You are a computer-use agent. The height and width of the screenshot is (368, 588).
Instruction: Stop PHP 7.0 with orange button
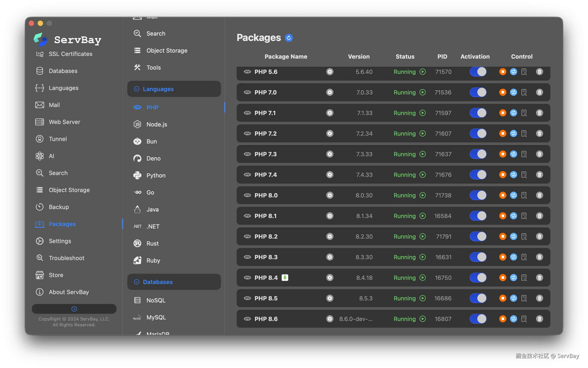pyautogui.click(x=502, y=92)
